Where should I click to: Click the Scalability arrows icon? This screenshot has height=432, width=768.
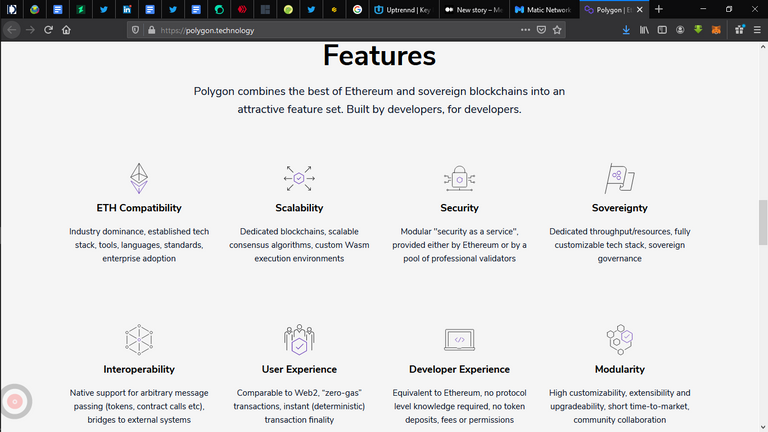299,178
